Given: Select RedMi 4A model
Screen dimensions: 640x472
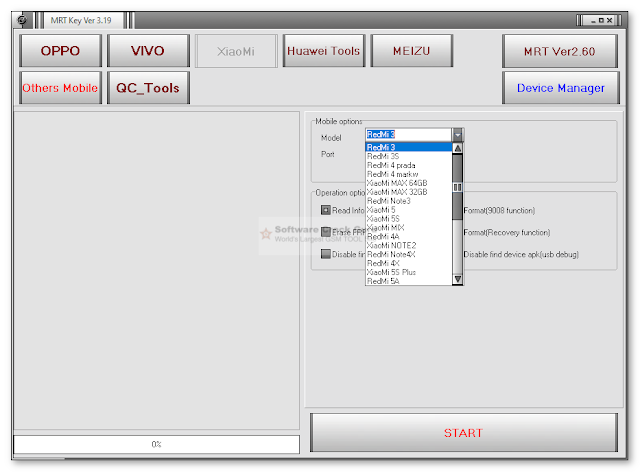Looking at the screenshot, I should (409, 236).
